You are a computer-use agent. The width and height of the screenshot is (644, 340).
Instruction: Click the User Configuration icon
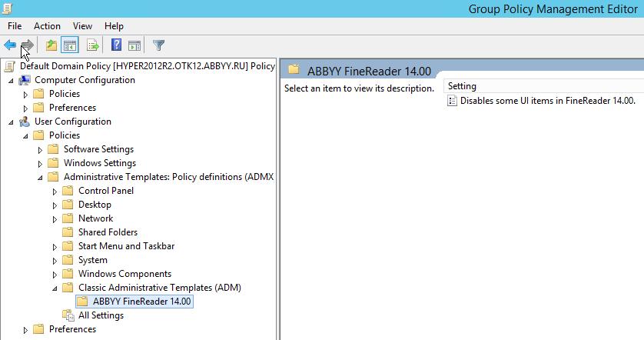(x=25, y=122)
